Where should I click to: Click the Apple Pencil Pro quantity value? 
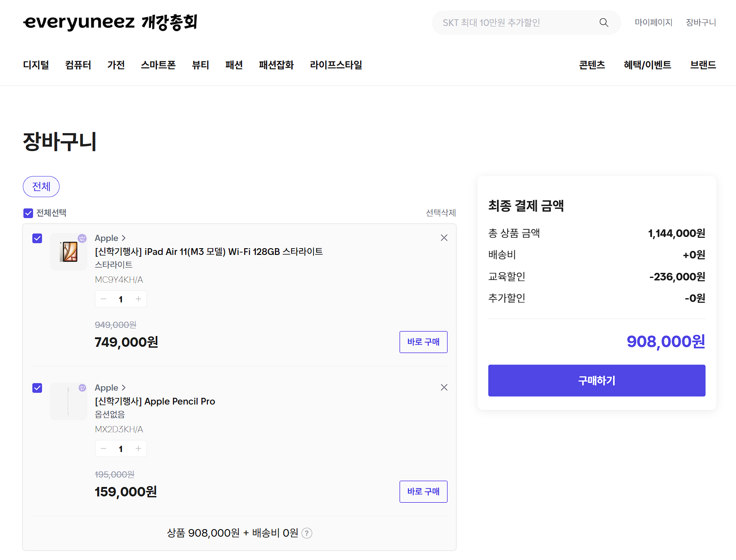[x=121, y=449]
